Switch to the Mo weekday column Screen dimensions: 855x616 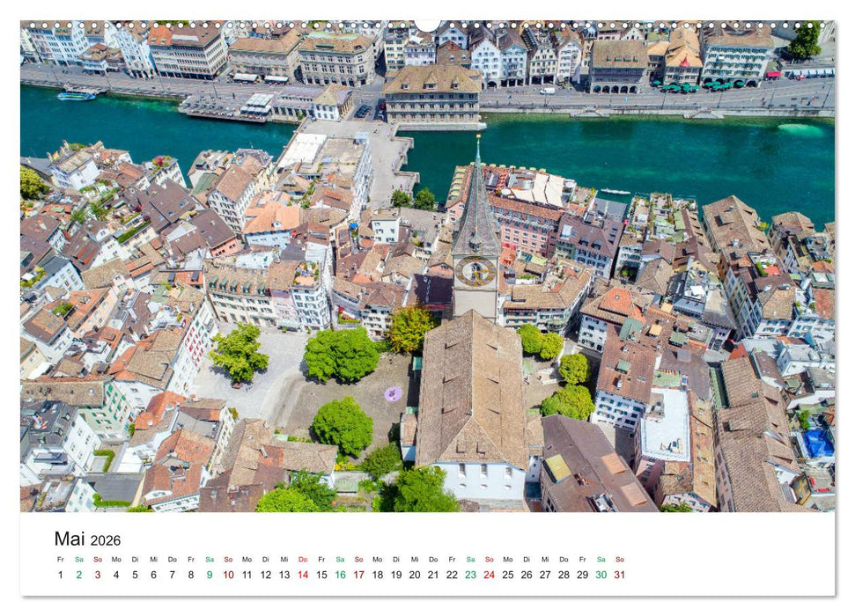tap(118, 561)
